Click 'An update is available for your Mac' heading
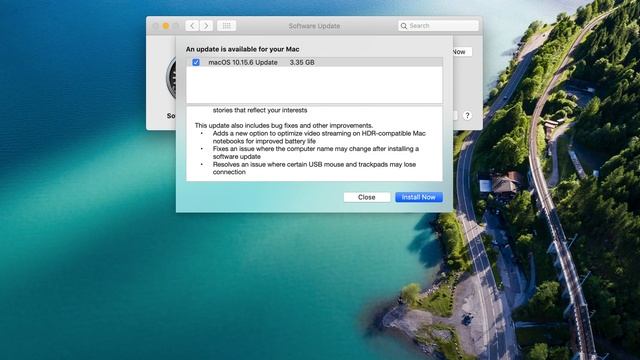The image size is (640, 360). pyautogui.click(x=242, y=49)
